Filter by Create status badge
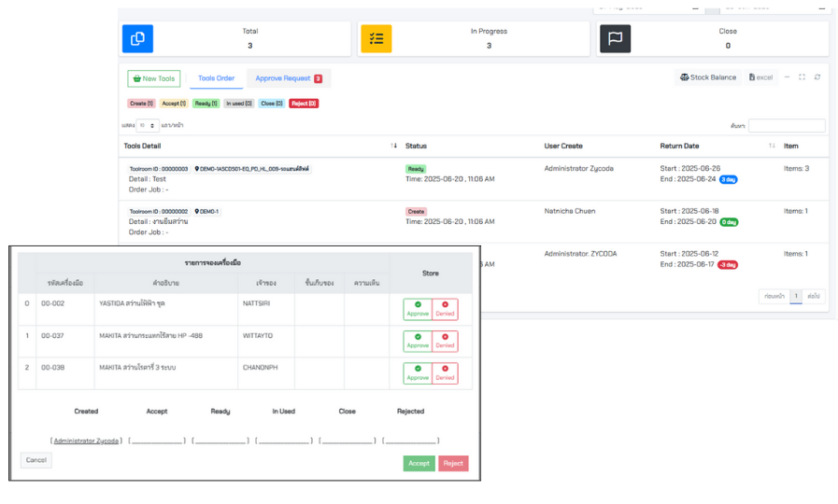The image size is (838, 504). pos(141,104)
